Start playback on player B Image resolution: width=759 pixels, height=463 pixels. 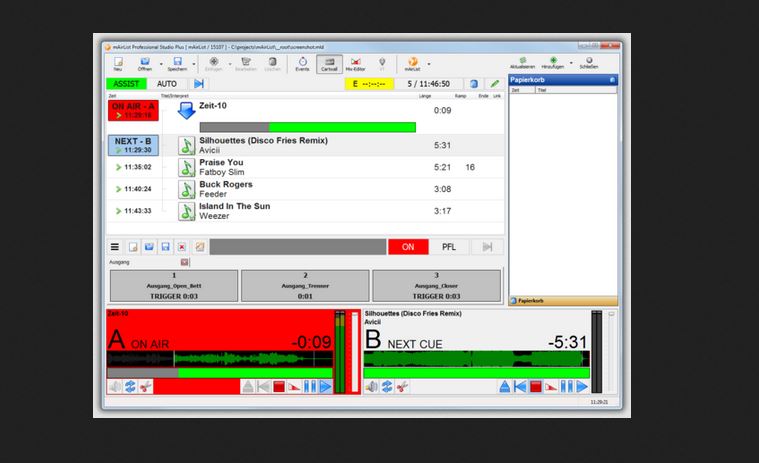tap(582, 387)
